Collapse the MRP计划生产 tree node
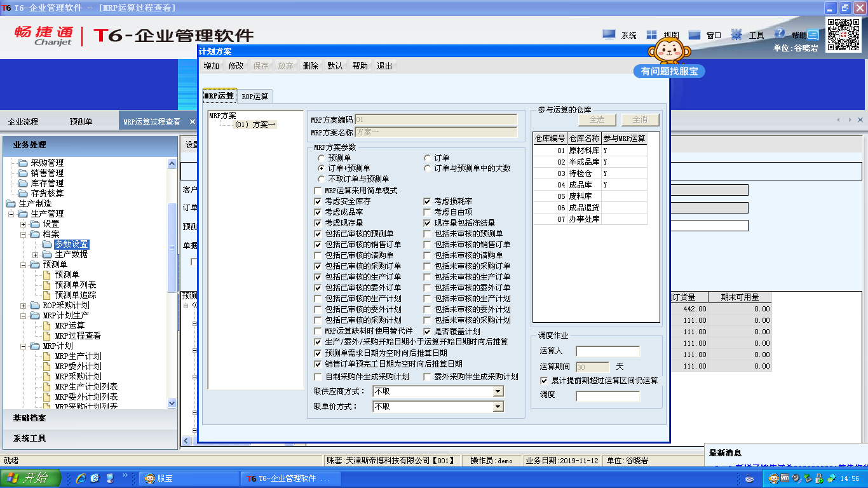Screen dimensions: 868x488 pos(23,316)
